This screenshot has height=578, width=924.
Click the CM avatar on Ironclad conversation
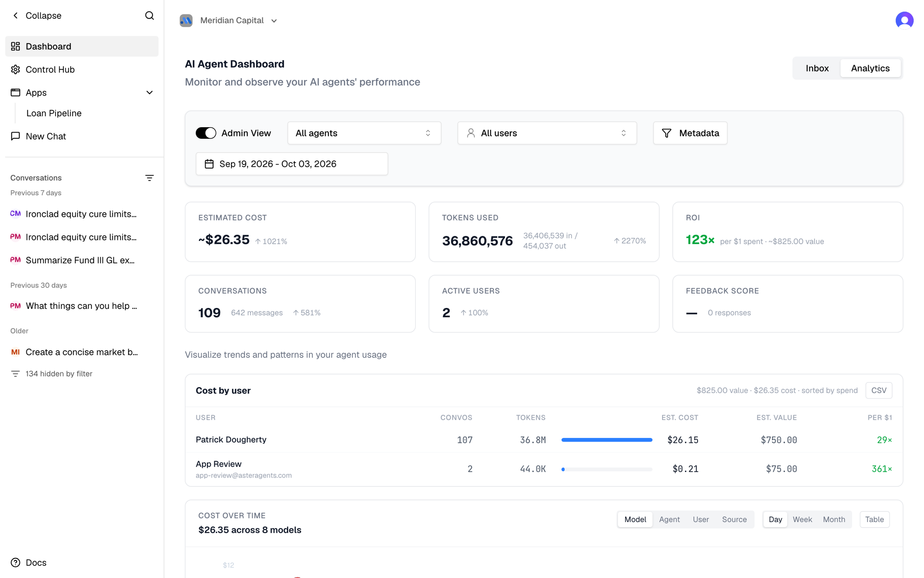click(x=16, y=214)
